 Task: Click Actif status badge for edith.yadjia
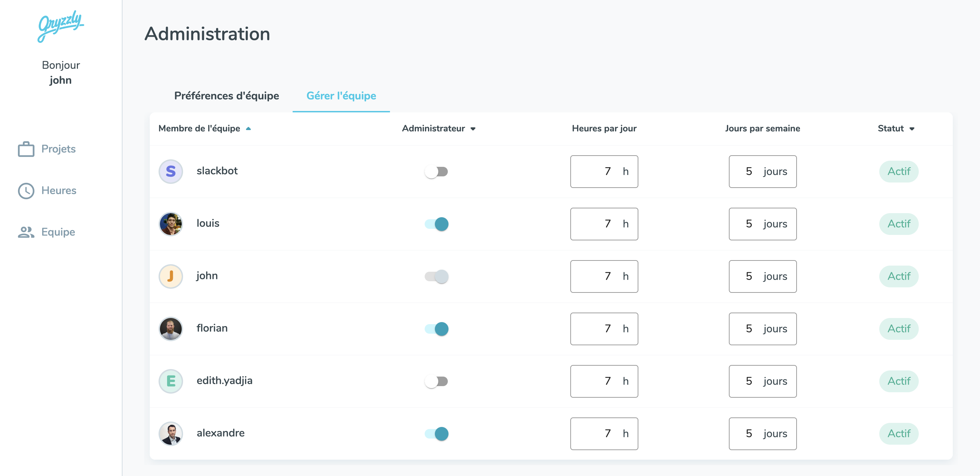click(x=899, y=381)
